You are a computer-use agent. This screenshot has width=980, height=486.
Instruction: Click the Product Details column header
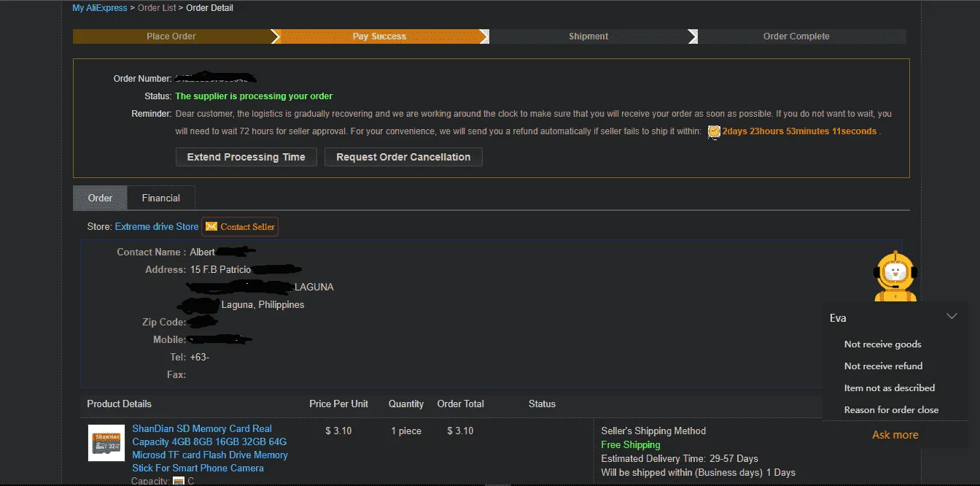[120, 404]
